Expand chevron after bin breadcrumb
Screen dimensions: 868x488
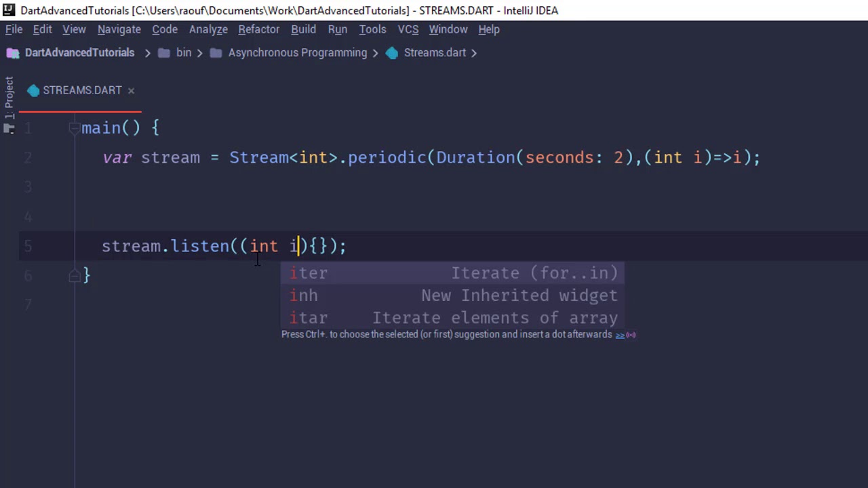(200, 53)
